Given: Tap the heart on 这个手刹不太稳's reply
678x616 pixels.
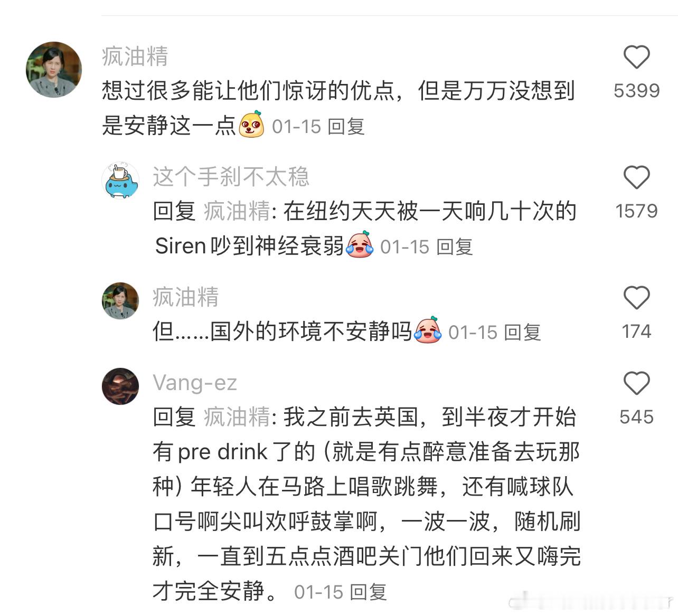Looking at the screenshot, I should click(x=636, y=177).
